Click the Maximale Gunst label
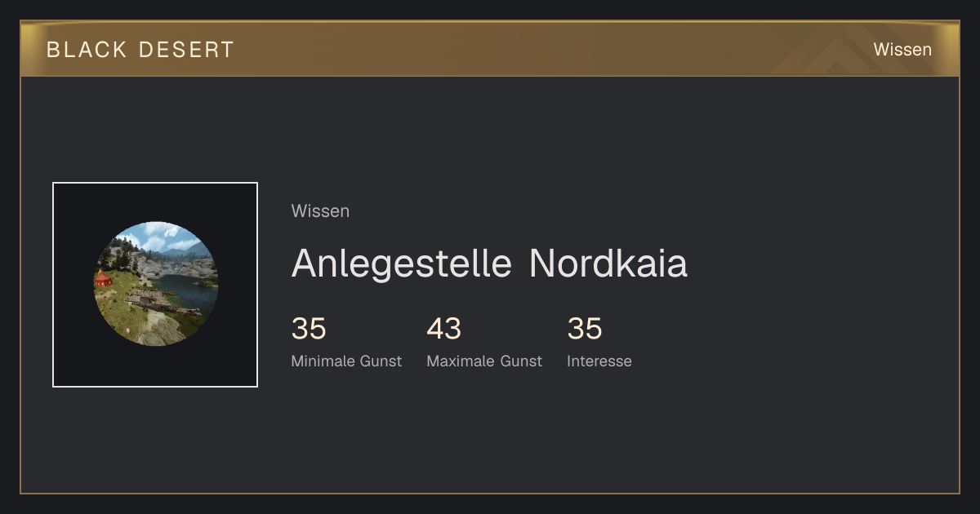Viewport: 980px width, 514px height. pos(484,361)
